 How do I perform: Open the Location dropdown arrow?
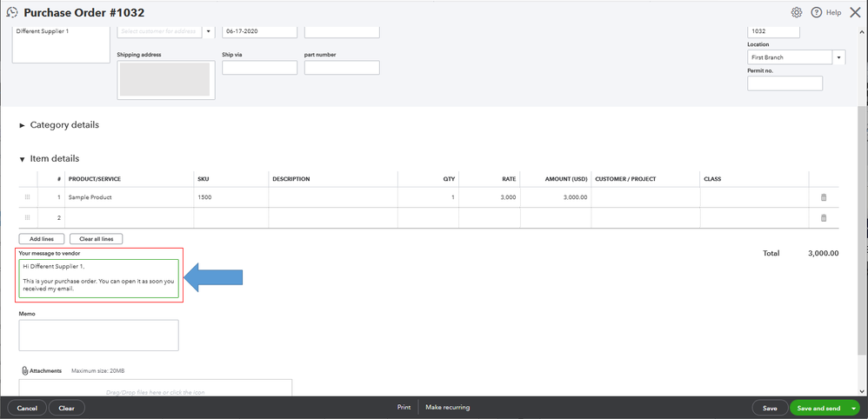(x=838, y=57)
